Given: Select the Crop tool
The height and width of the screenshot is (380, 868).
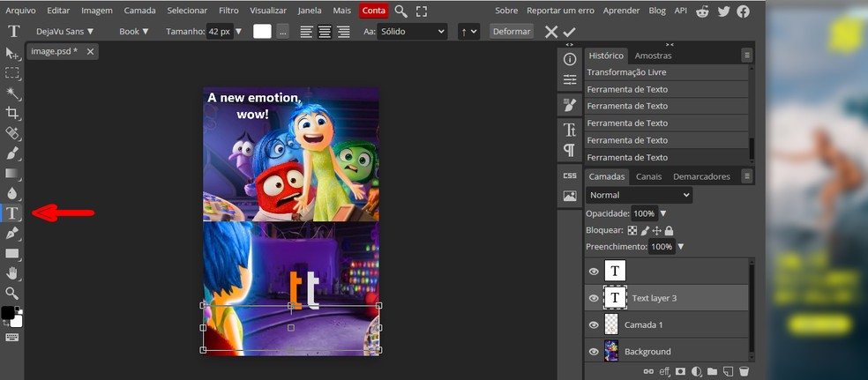Looking at the screenshot, I should point(12,114).
